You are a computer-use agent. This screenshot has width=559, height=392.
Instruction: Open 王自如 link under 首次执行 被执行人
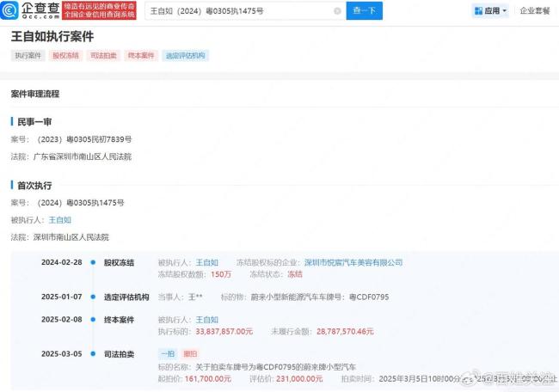60,220
